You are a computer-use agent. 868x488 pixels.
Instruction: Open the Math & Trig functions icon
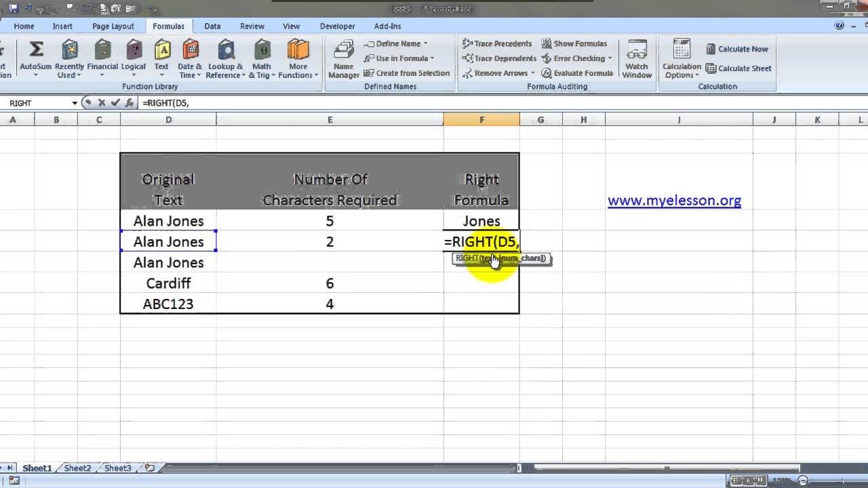[x=262, y=49]
